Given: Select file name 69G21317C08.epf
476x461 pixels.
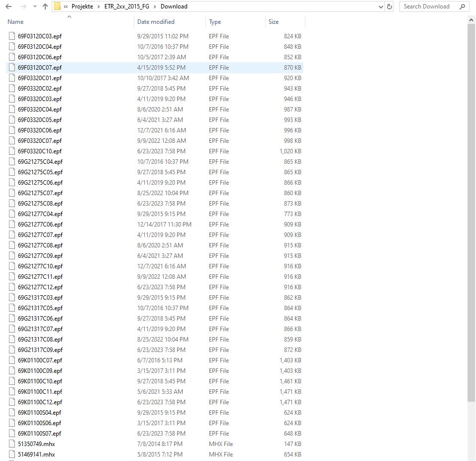Looking at the screenshot, I should point(40,340).
